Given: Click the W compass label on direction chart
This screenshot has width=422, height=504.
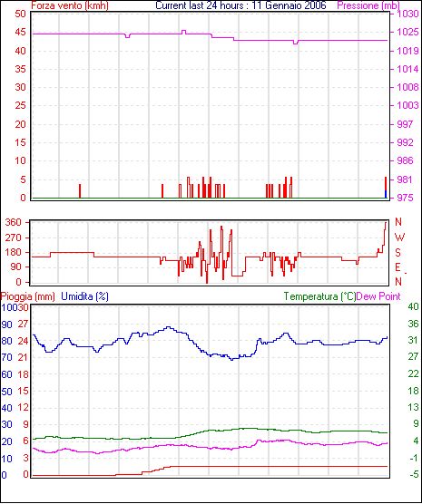Looking at the screenshot, I should [x=399, y=237].
